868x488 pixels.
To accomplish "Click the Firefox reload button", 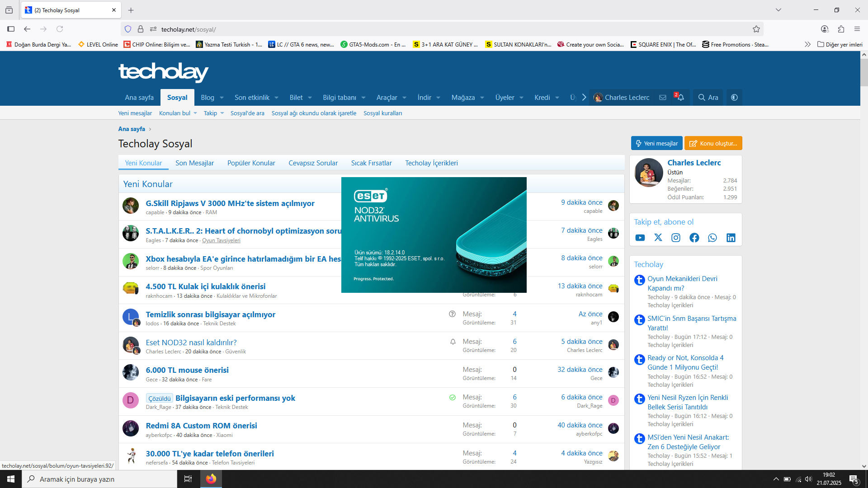I will pyautogui.click(x=60, y=29).
